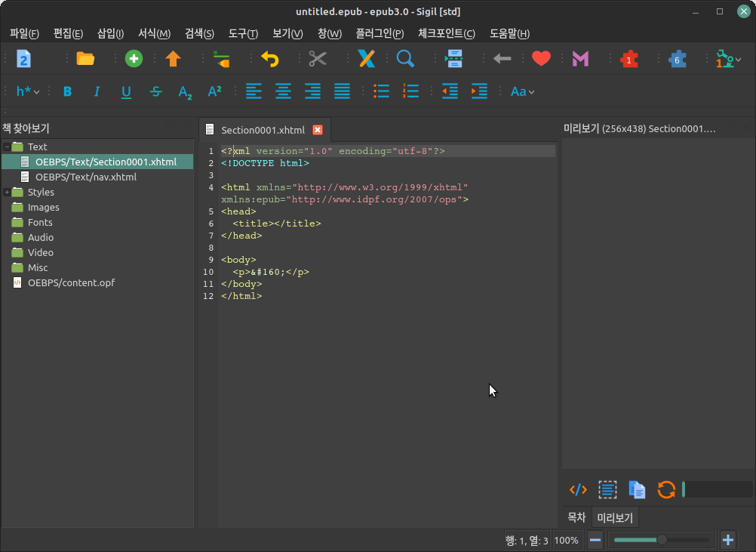Zoom out with the minus button

[x=595, y=540]
